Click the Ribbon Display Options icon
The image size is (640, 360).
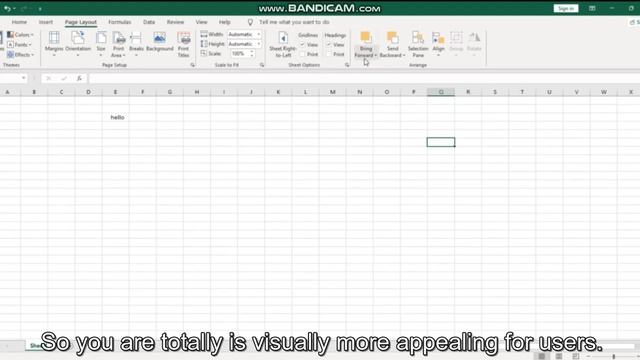point(592,8)
